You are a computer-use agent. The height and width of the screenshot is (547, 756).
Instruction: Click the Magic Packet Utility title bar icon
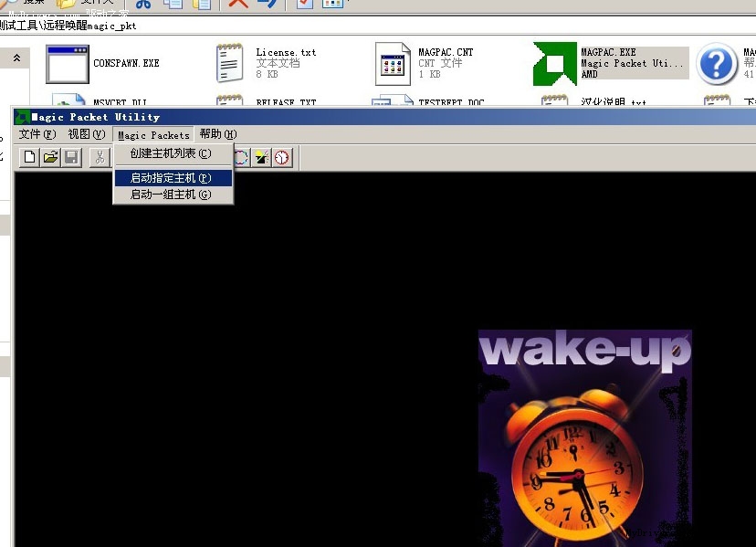(x=22, y=117)
